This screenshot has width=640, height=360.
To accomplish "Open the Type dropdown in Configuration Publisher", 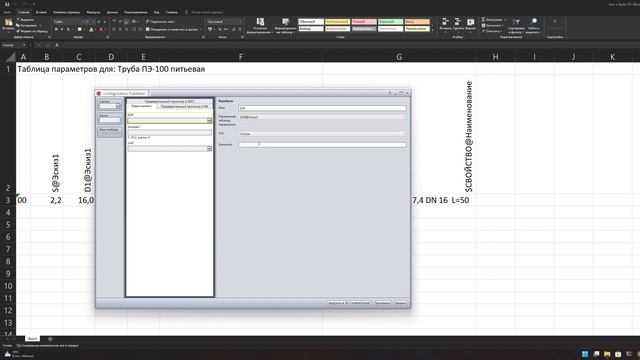I will click(322, 133).
